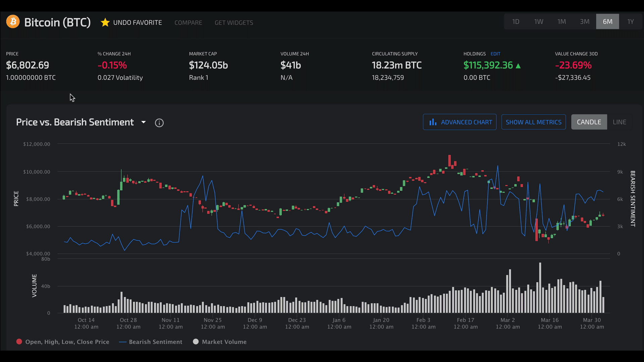The height and width of the screenshot is (362, 644).
Task: Click holdings value $115,392.36
Action: click(x=488, y=65)
